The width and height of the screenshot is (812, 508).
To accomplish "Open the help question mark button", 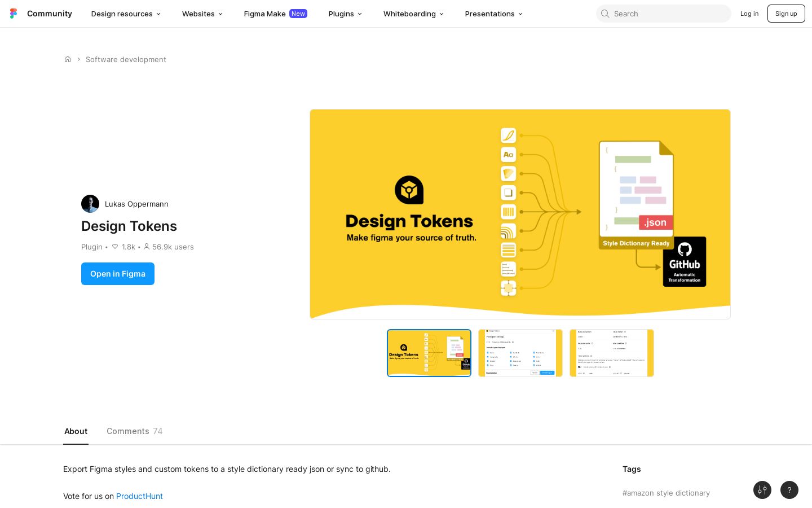I will pyautogui.click(x=789, y=490).
